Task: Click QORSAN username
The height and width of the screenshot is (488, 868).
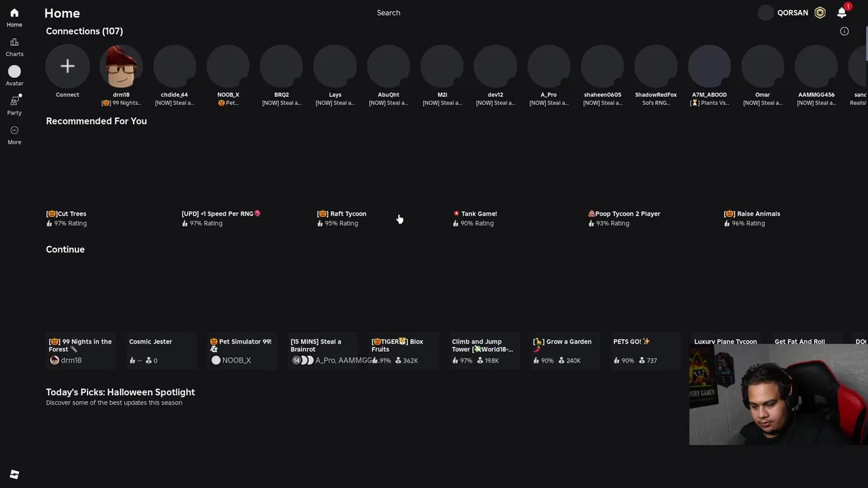Action: click(793, 13)
